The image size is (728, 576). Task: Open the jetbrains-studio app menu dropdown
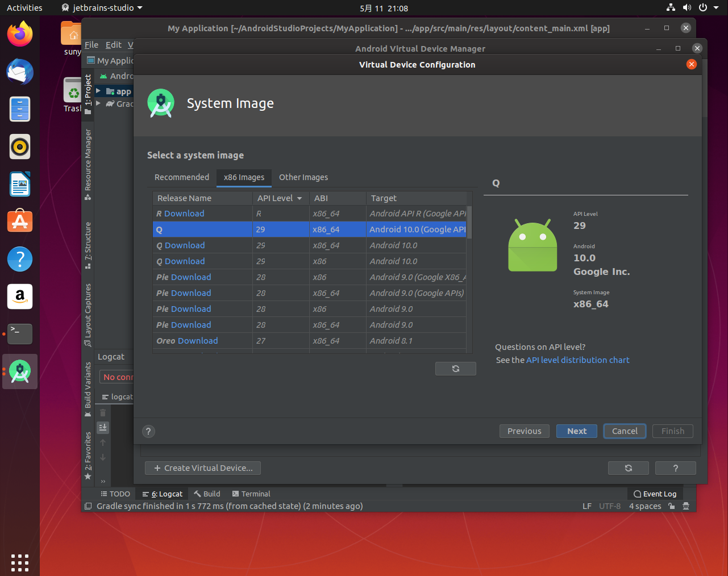pos(102,8)
